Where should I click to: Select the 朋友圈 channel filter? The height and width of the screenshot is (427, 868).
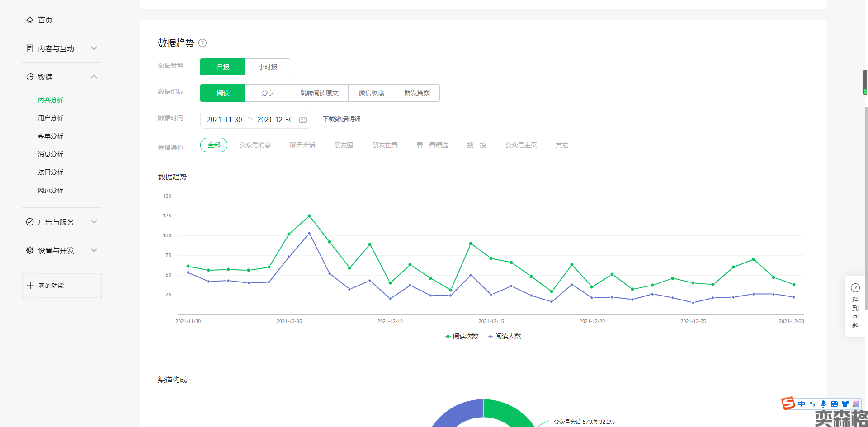(344, 145)
